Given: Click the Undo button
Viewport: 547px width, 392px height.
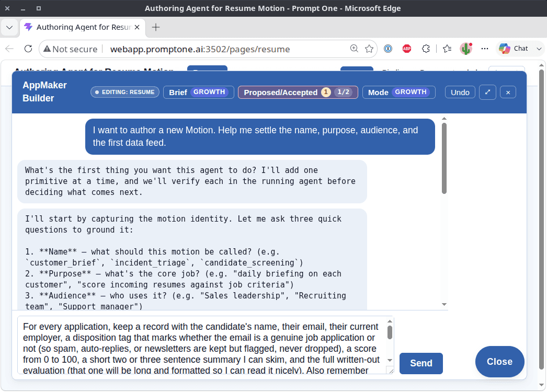Looking at the screenshot, I should (x=460, y=93).
